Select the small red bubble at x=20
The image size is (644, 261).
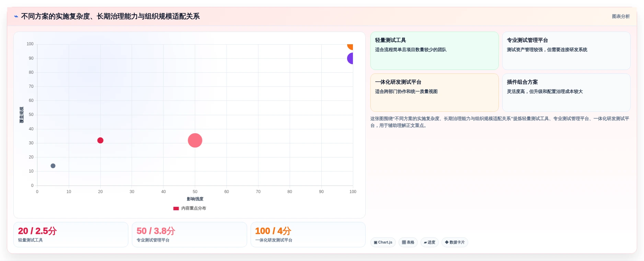[x=100, y=140]
